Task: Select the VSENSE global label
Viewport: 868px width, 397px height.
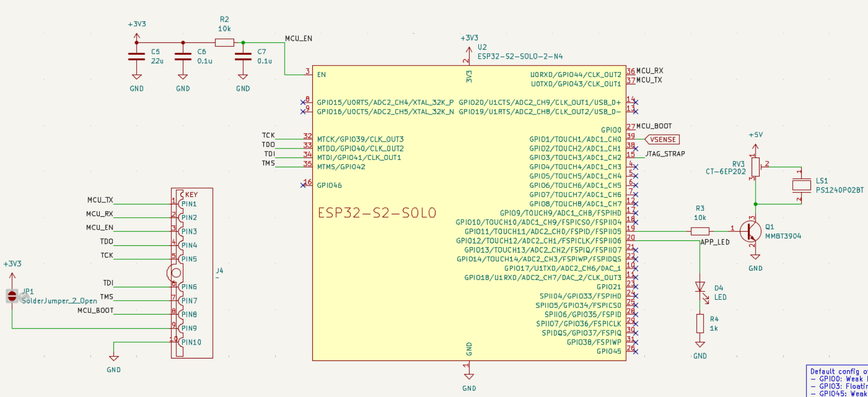Action: click(662, 140)
